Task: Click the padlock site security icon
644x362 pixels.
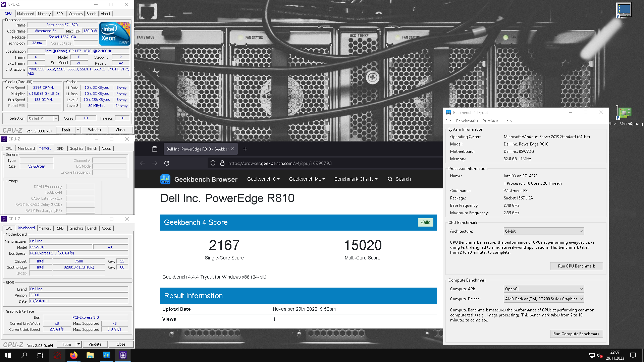Action: pyautogui.click(x=222, y=163)
